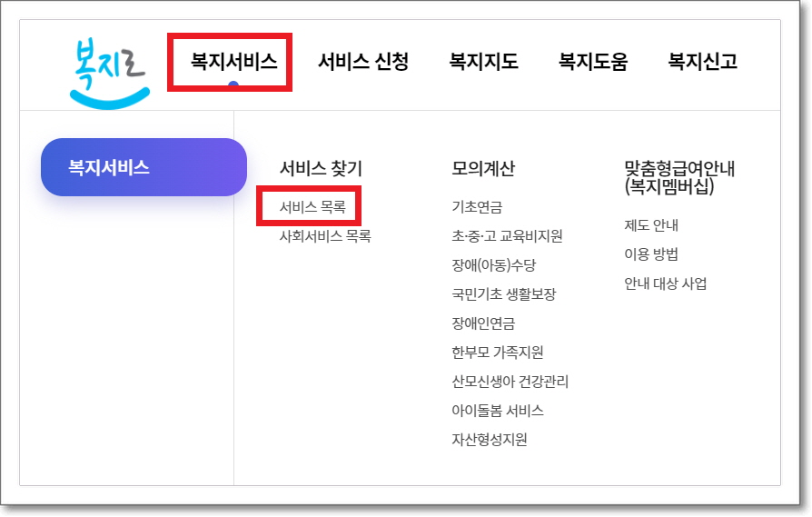
Task: Select 국민기초 생활보장
Action: (504, 294)
